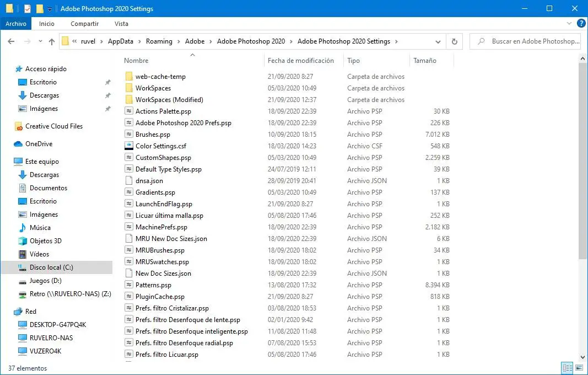Select Licuar última malla.psp file
This screenshot has height=375, width=588.
[169, 216]
